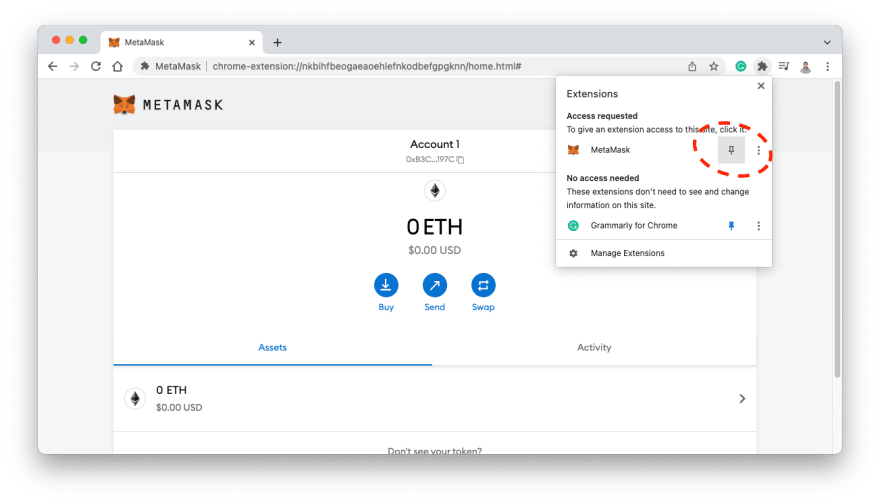The width and height of the screenshot is (880, 504).
Task: Click the 0 ETH balance text
Action: pos(434,227)
